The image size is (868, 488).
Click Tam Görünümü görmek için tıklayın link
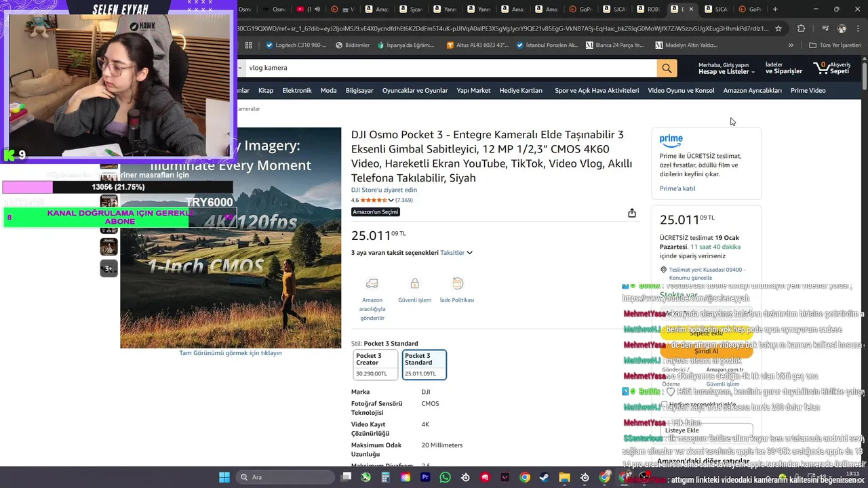click(231, 353)
